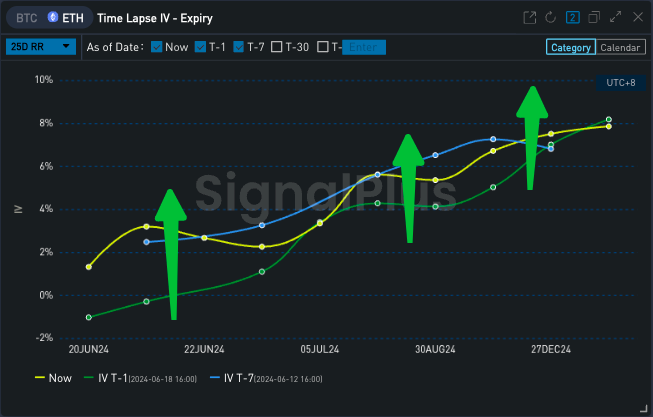The image size is (653, 417).
Task: Click the numbered 2 panel icon
Action: coord(572,18)
